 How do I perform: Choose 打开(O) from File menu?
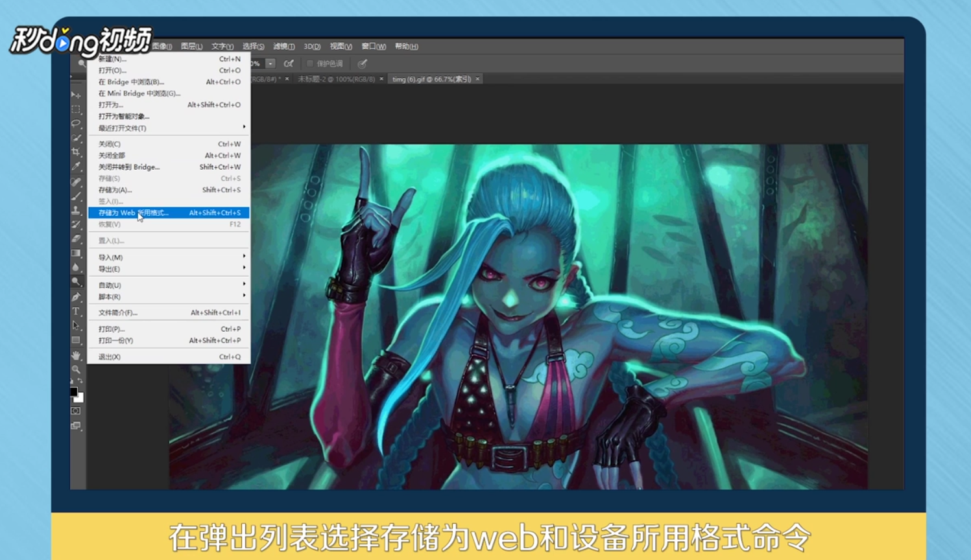169,71
